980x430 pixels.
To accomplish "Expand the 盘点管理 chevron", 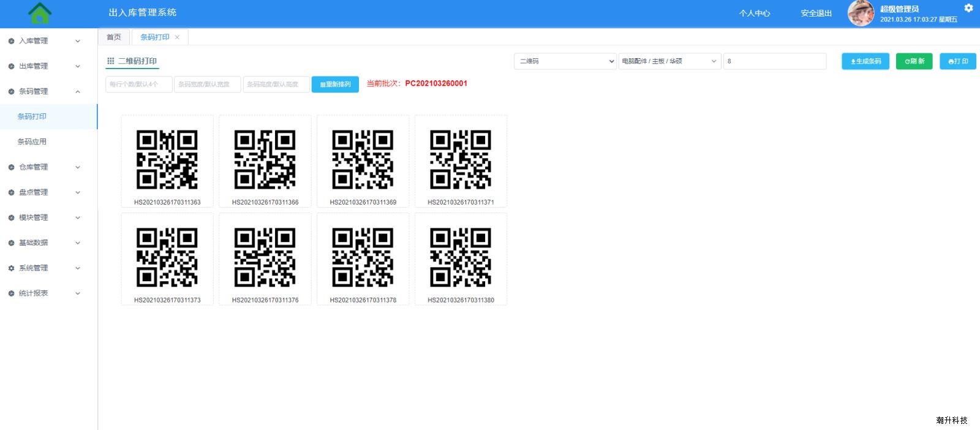I will (x=78, y=192).
